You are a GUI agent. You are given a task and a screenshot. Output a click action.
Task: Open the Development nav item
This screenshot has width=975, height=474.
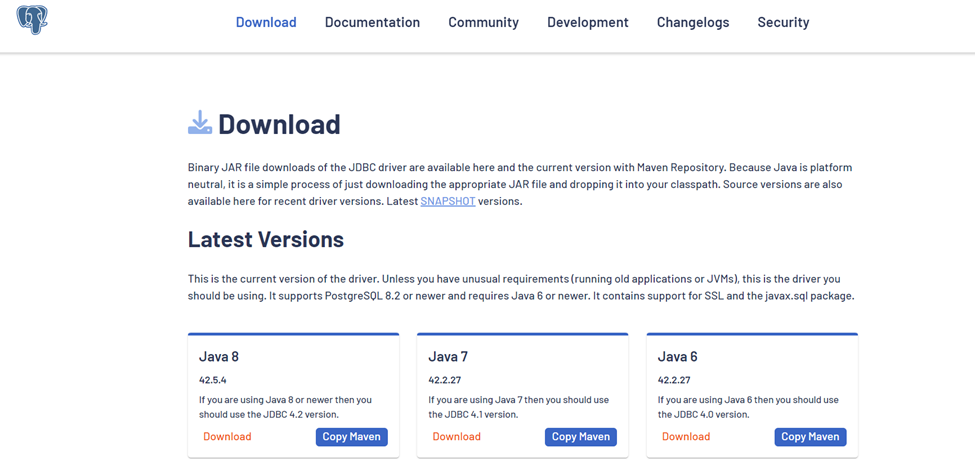tap(588, 22)
